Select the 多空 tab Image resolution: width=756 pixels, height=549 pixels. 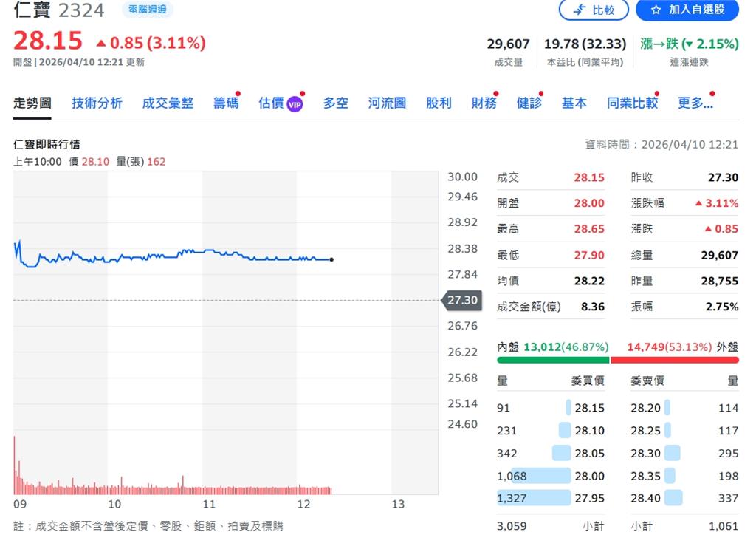[x=335, y=103]
